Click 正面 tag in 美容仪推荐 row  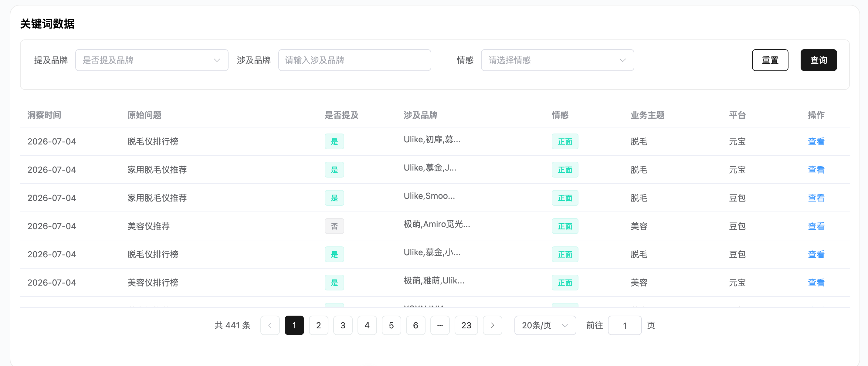[565, 226]
